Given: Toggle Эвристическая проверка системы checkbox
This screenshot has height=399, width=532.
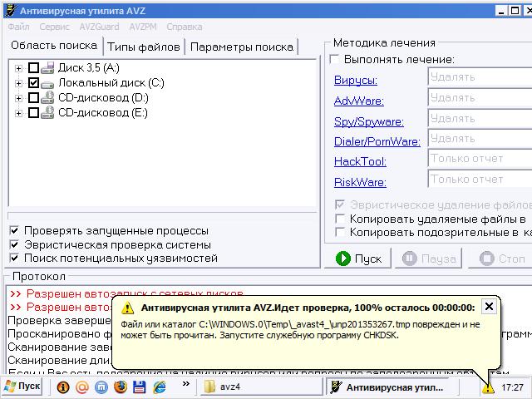Looking at the screenshot, I should [x=14, y=244].
